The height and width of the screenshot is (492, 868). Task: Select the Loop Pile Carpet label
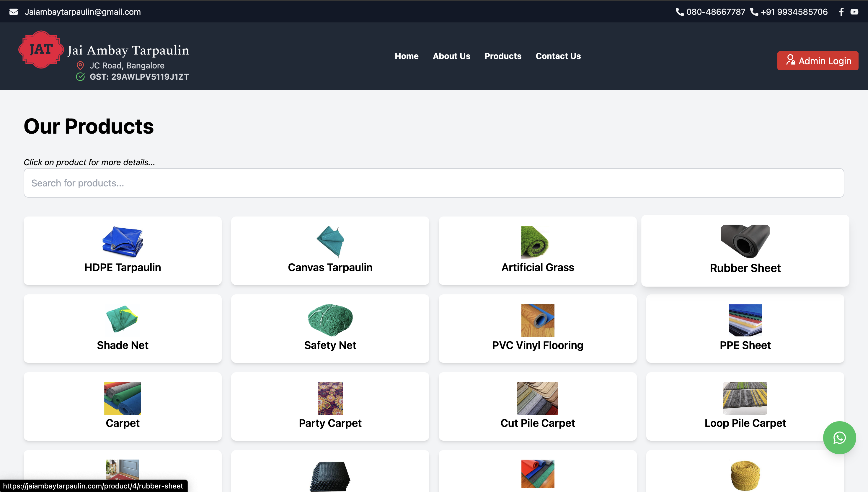(x=745, y=423)
